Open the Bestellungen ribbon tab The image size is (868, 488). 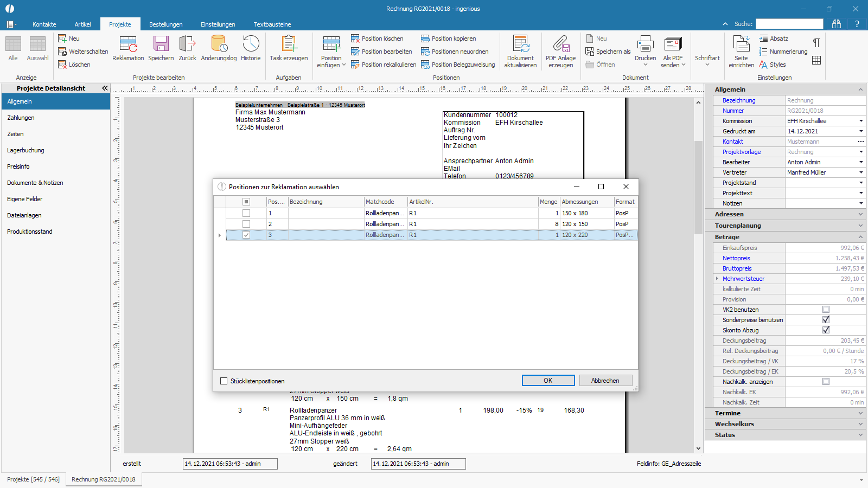166,24
